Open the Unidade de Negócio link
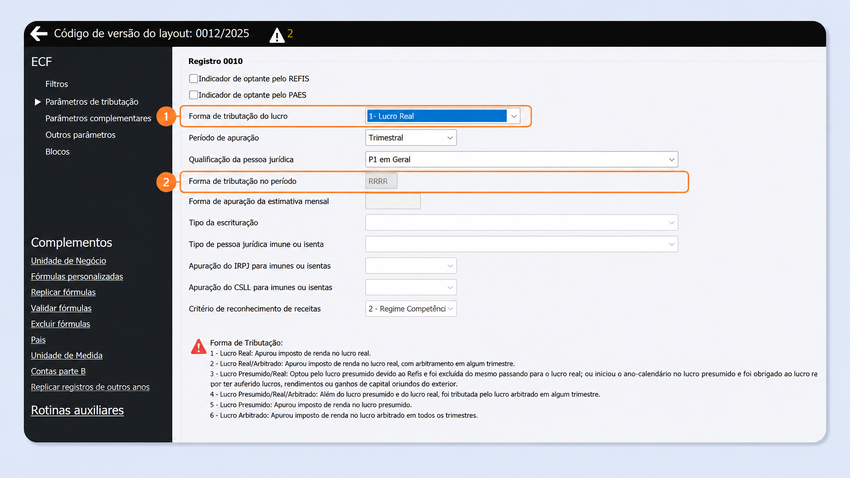 [68, 261]
